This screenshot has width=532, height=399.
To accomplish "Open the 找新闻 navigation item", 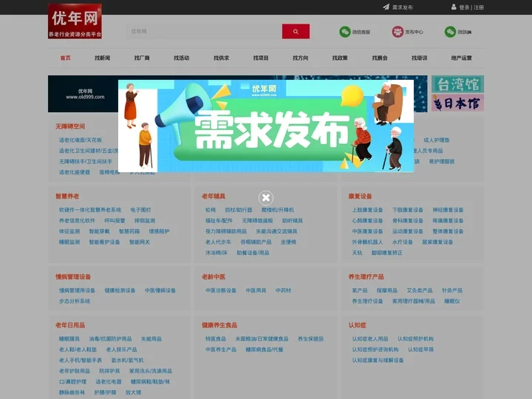I will coord(103,58).
